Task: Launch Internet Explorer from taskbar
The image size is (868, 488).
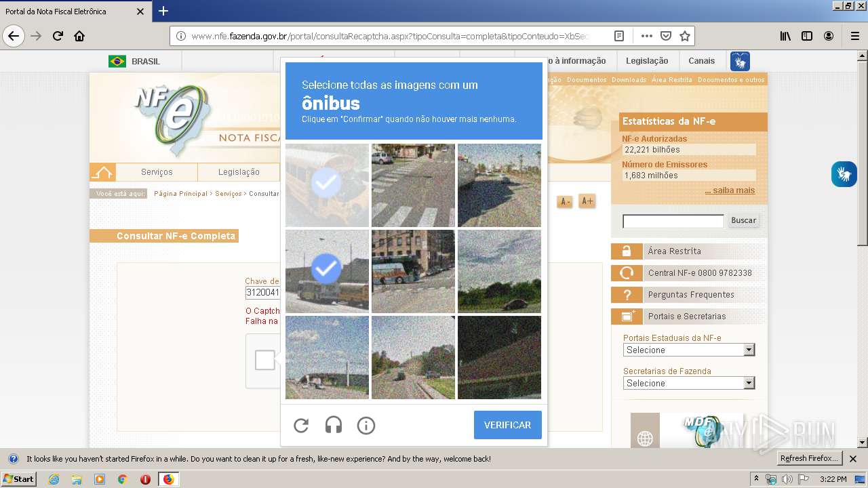Action: point(54,479)
